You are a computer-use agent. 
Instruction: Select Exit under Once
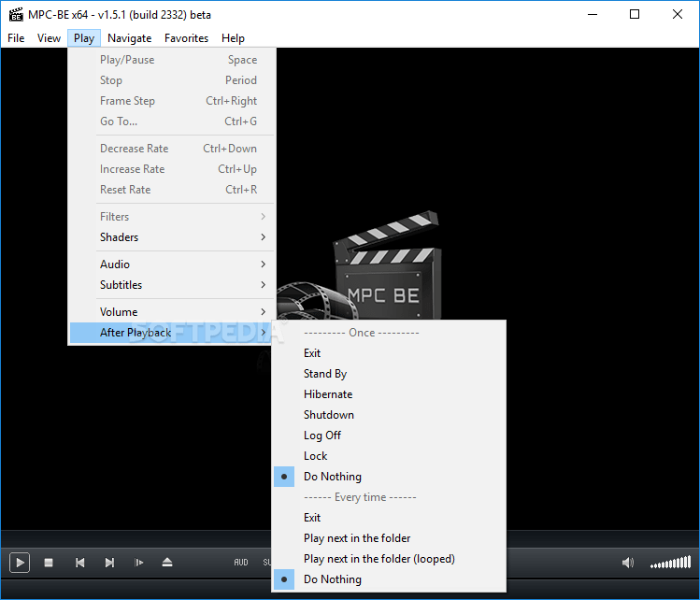389,353
